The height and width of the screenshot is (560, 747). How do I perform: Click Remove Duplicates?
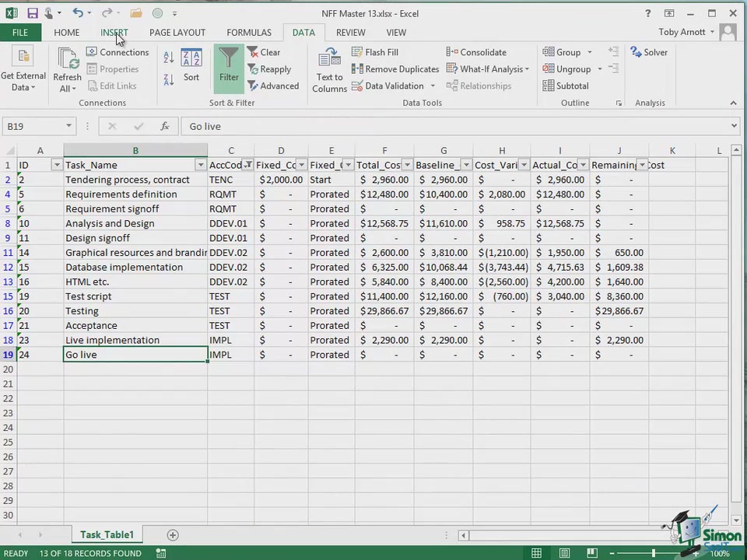tap(395, 69)
